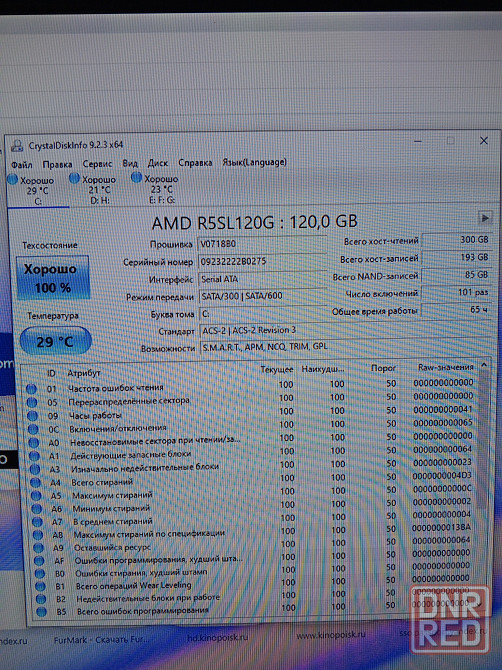Screen dimensions: 502x670
Task: Open the Сервис menu
Action: click(97, 164)
